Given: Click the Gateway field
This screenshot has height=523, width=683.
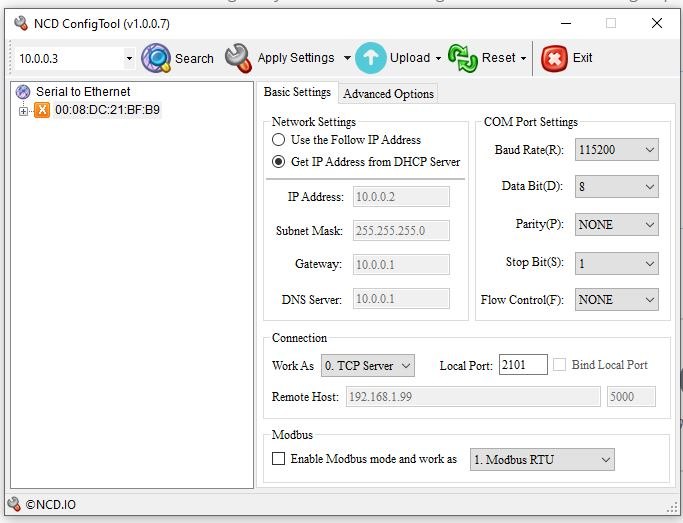Looking at the screenshot, I should pos(401,264).
